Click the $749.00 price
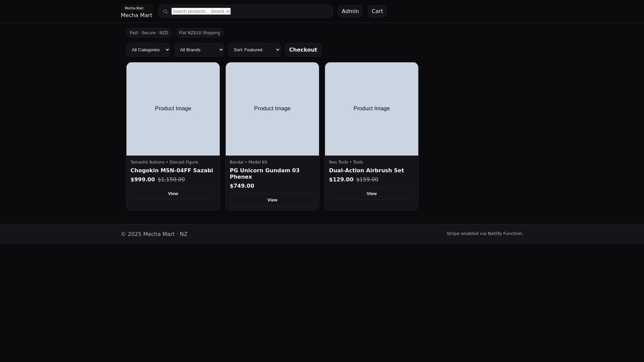The height and width of the screenshot is (362, 644). tap(242, 186)
